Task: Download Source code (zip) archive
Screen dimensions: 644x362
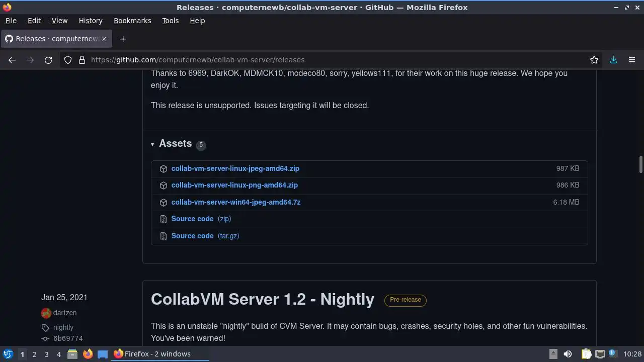Action: click(201, 219)
